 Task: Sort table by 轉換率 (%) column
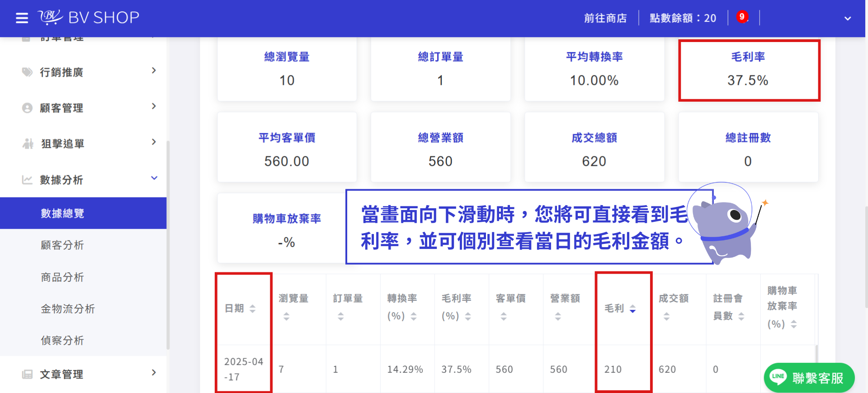pyautogui.click(x=414, y=317)
